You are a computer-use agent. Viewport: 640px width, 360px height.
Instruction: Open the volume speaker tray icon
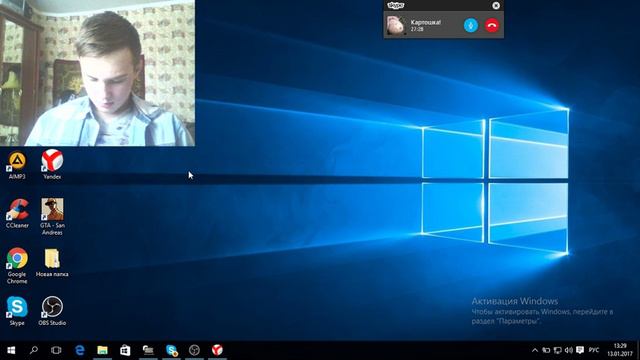569,350
